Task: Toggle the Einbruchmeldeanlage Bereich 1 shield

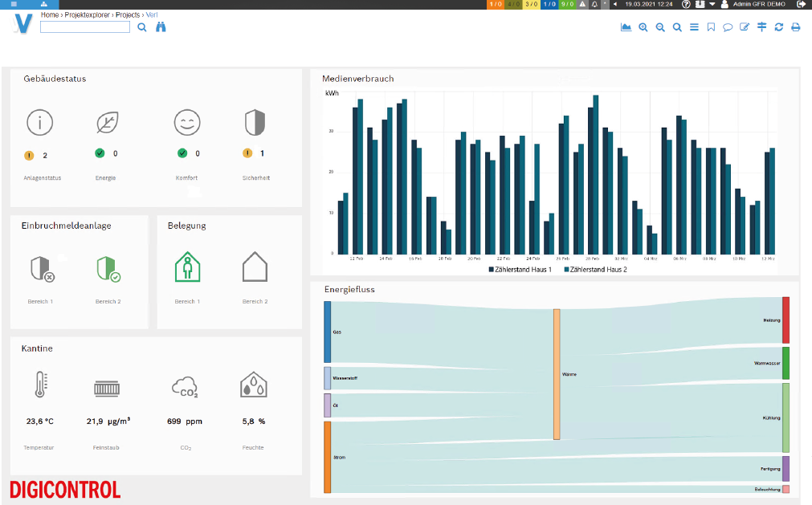Action: (x=41, y=269)
